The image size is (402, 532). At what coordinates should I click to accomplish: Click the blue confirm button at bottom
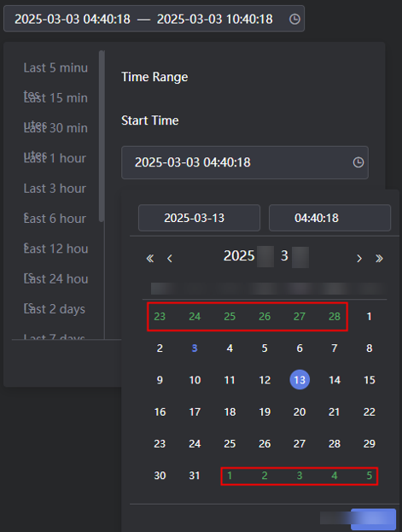[x=373, y=519]
